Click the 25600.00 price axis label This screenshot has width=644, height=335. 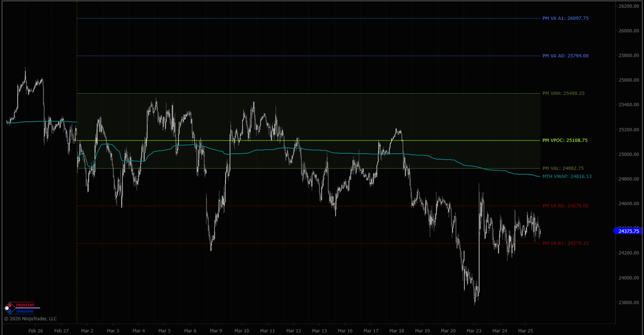628,80
